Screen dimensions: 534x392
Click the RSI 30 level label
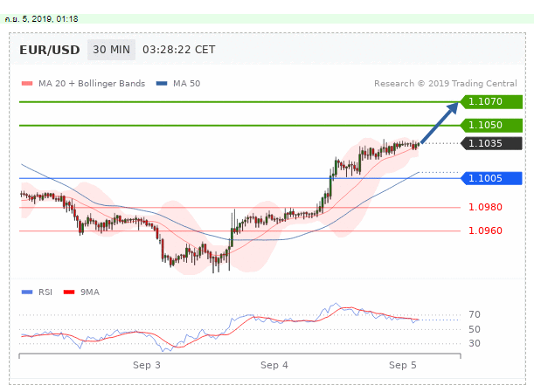(475, 343)
